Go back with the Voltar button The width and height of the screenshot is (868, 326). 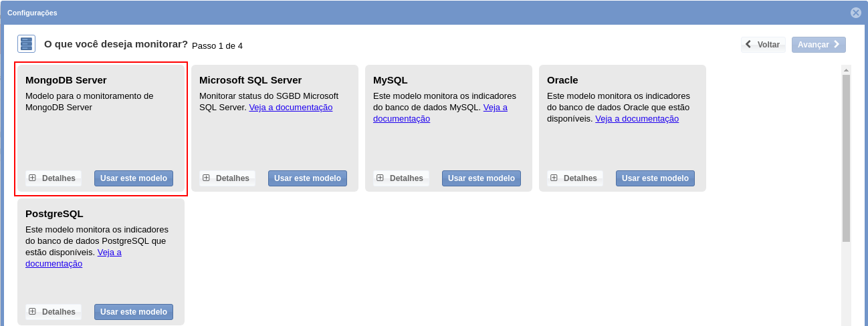coord(763,45)
